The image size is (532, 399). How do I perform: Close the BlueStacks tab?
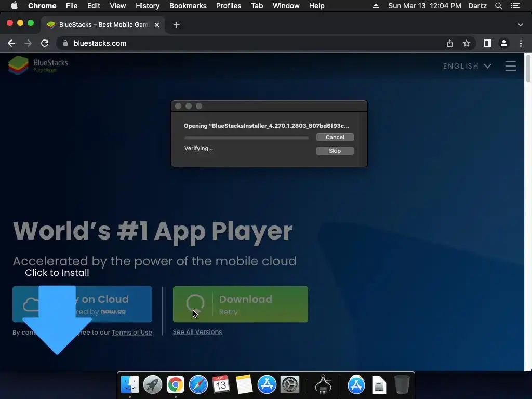pyautogui.click(x=157, y=25)
